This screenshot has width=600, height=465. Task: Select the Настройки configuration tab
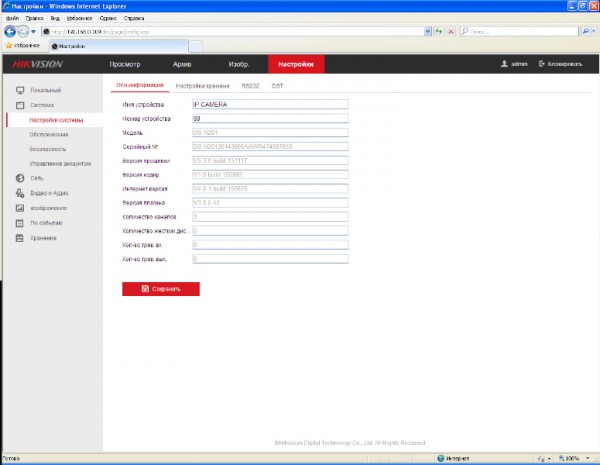tap(296, 64)
